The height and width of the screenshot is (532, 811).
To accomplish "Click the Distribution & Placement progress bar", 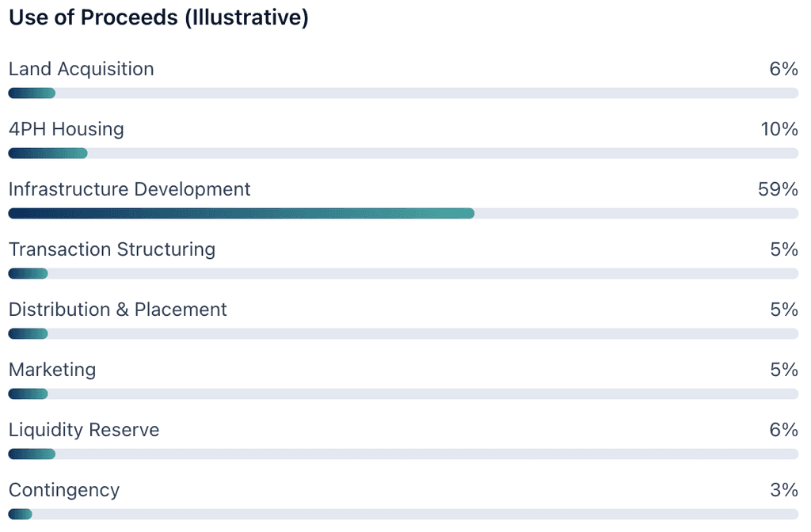I will (403, 334).
